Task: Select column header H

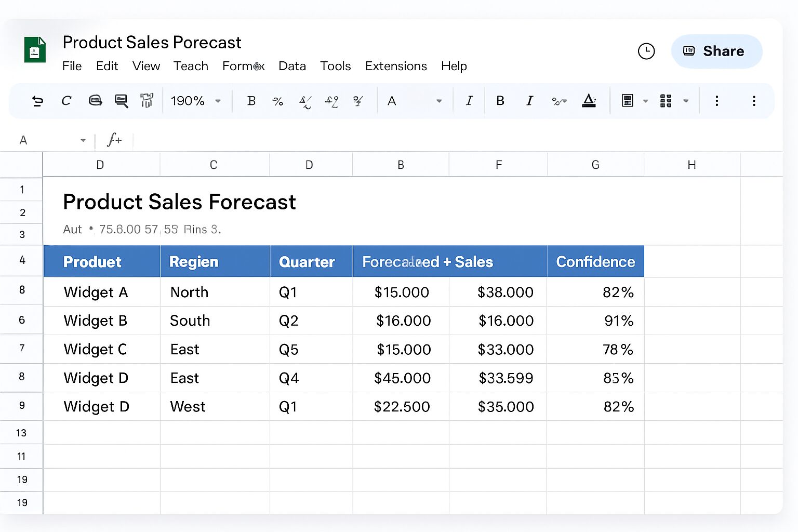Action: pyautogui.click(x=691, y=165)
